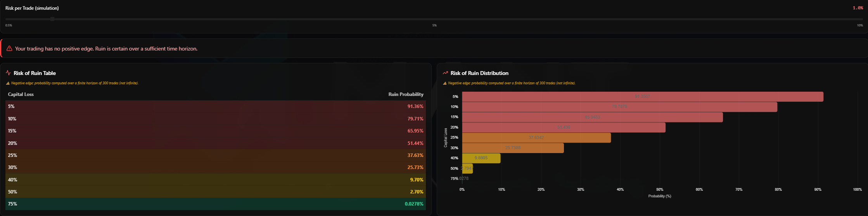The width and height of the screenshot is (868, 216).
Task: Click the trend icon beside Risk of Ruin Distribution
Action: pos(445,73)
